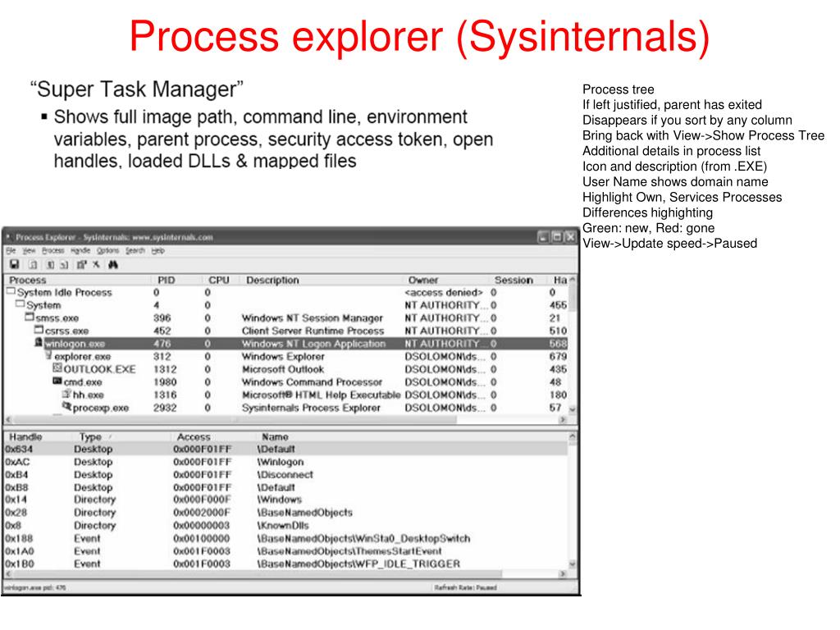Click the icon beside csrss.exe
Image resolution: width=840 pixels, height=630 pixels.
tap(39, 330)
